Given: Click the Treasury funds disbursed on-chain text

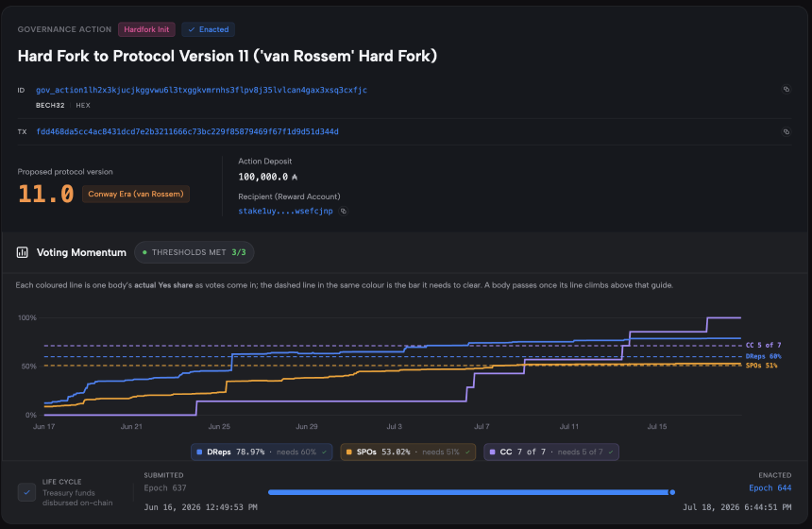Looking at the screenshot, I should [x=77, y=498].
